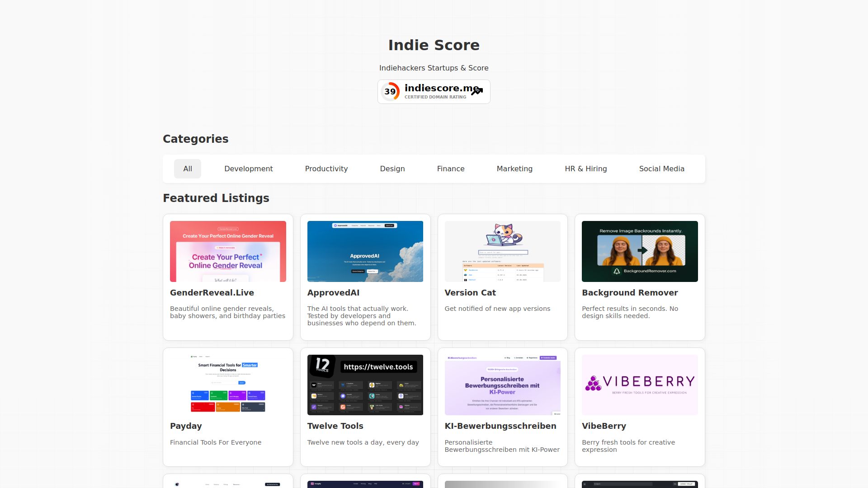Open the GenderReveal.Live listing
Viewport: 868px width, 488px height.
click(x=212, y=292)
